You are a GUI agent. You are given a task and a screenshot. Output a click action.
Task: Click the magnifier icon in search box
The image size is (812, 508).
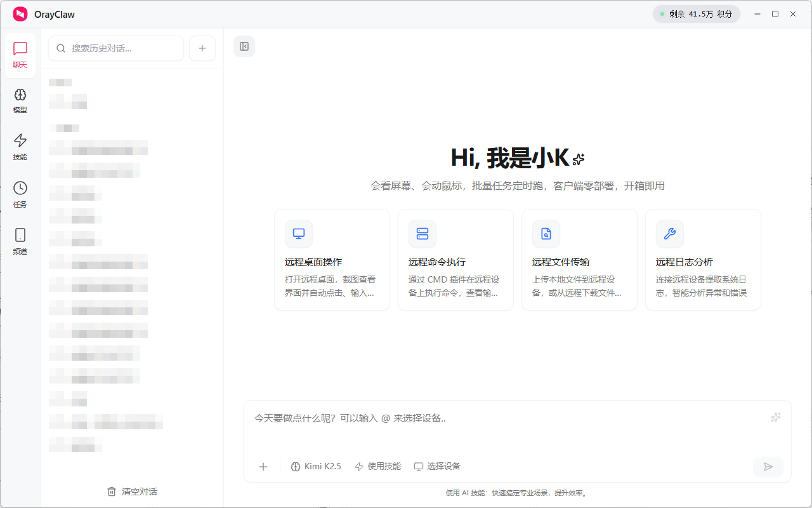62,48
